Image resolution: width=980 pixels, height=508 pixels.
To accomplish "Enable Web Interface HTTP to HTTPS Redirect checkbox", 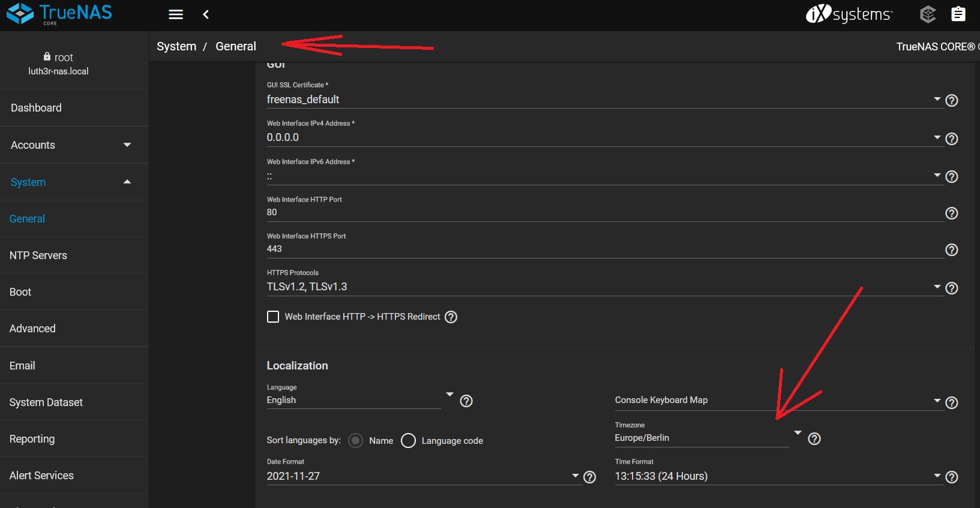I will point(273,317).
